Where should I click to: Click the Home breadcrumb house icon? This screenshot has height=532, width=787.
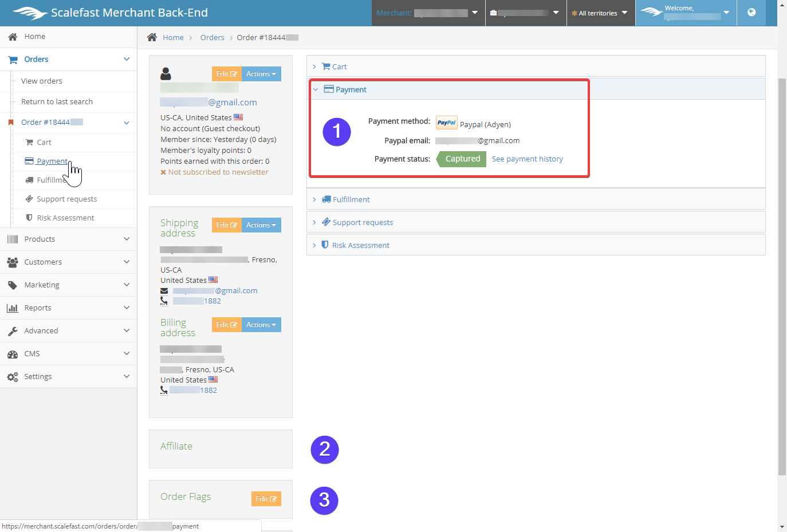(152, 37)
